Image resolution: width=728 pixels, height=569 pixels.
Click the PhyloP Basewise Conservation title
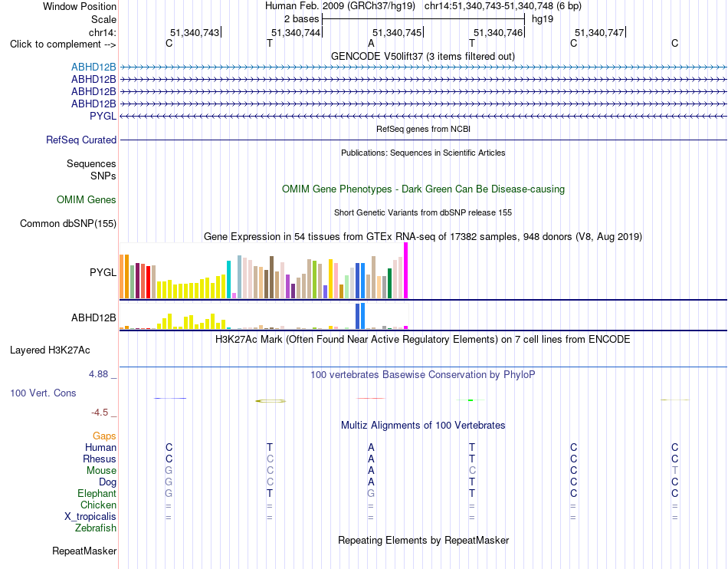pos(422,374)
